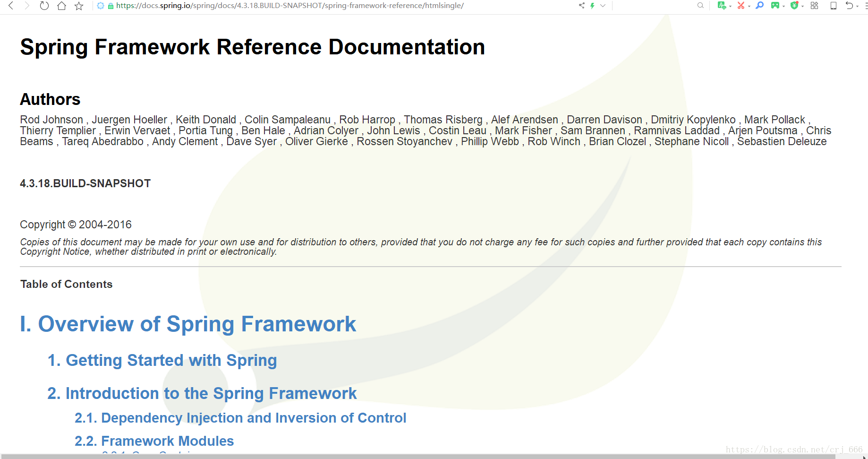Expand the game controller dropdown arrow
The width and height of the screenshot is (868, 459).
(x=783, y=7)
